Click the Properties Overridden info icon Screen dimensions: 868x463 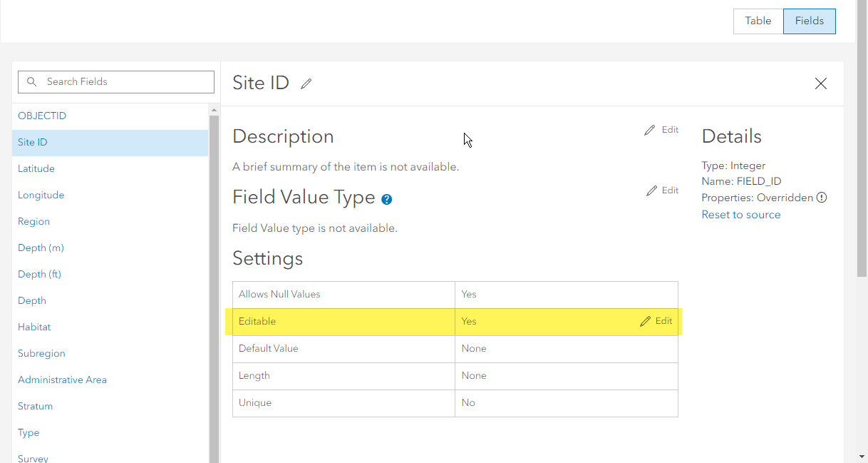[822, 198]
